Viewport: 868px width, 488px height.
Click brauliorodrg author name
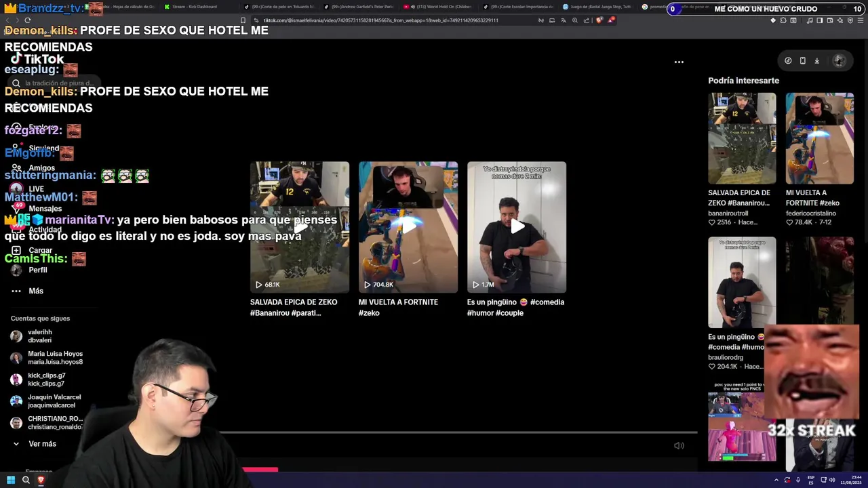point(726,357)
